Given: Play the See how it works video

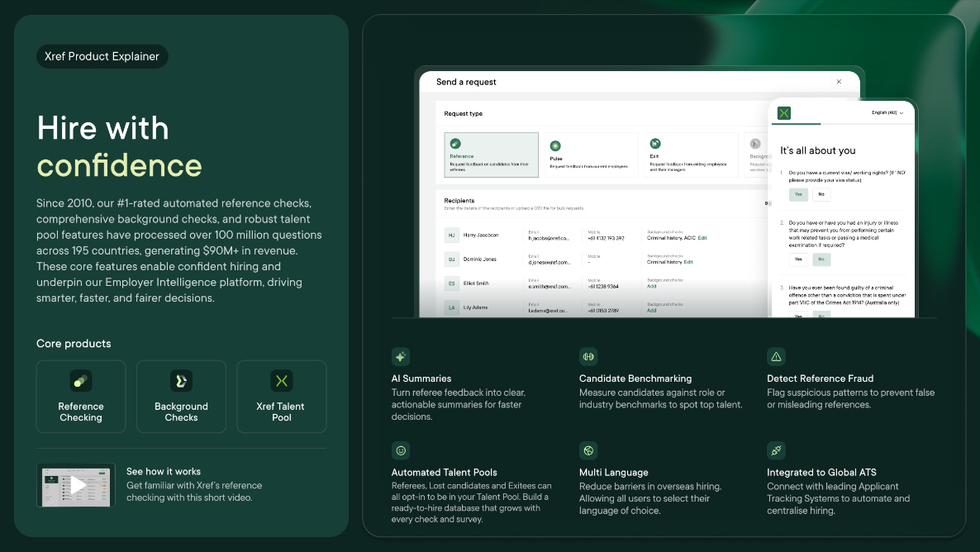Looking at the screenshot, I should pyautogui.click(x=76, y=485).
